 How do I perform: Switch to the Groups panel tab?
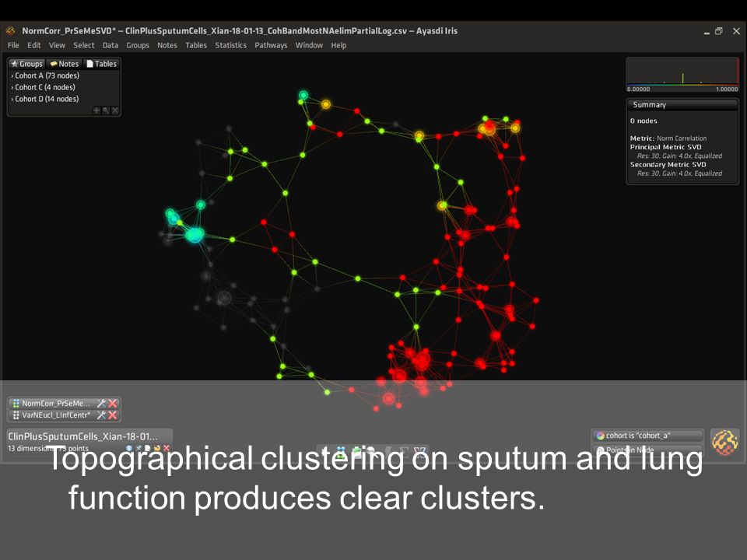tap(27, 64)
